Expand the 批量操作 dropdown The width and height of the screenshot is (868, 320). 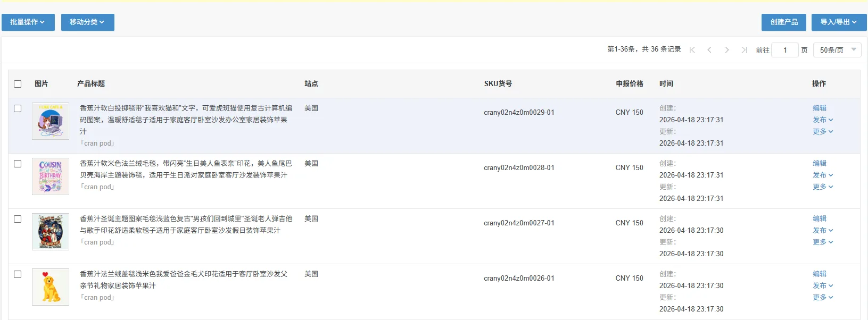click(28, 22)
